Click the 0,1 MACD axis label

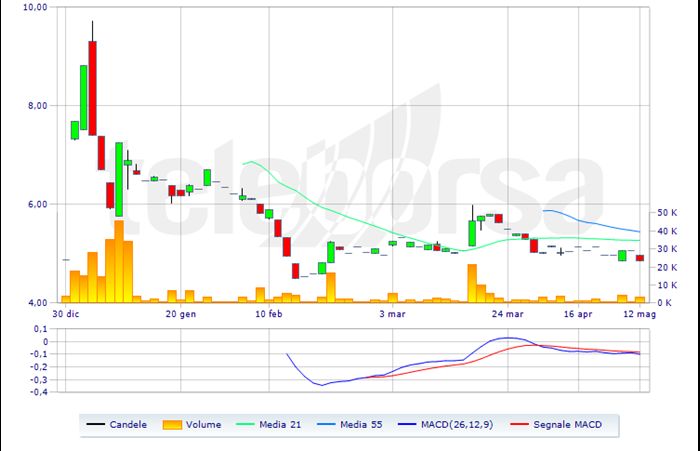[40, 329]
